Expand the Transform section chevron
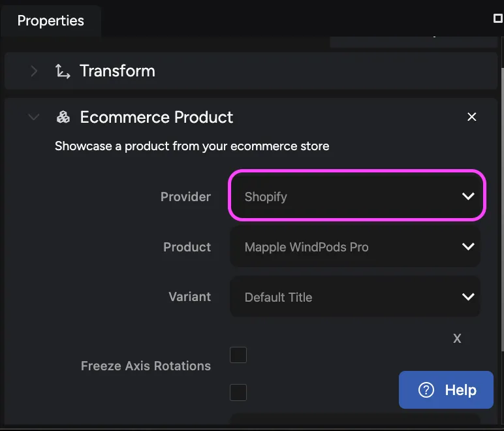Screen dimensions: 504x431 pyautogui.click(x=34, y=71)
